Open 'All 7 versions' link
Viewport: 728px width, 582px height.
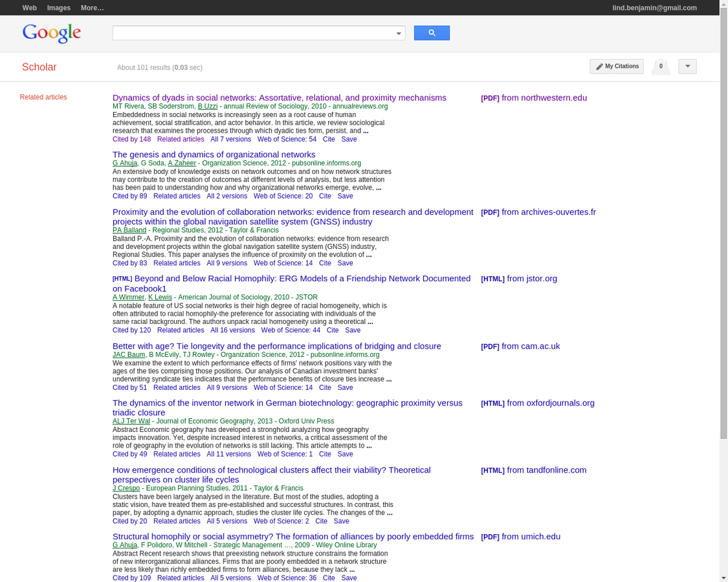(x=231, y=139)
